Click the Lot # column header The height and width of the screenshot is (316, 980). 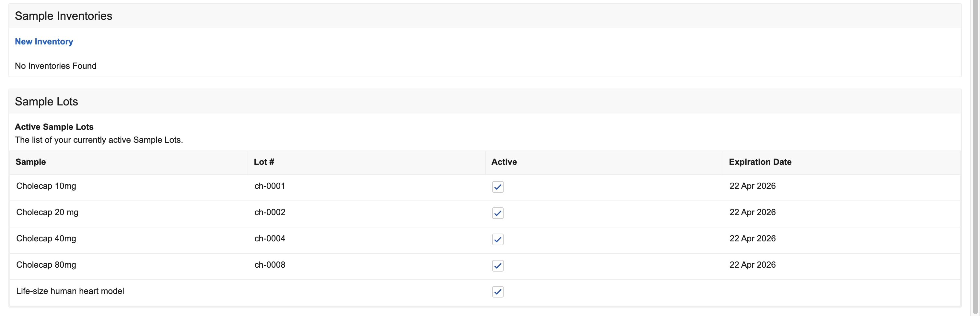pyautogui.click(x=264, y=162)
